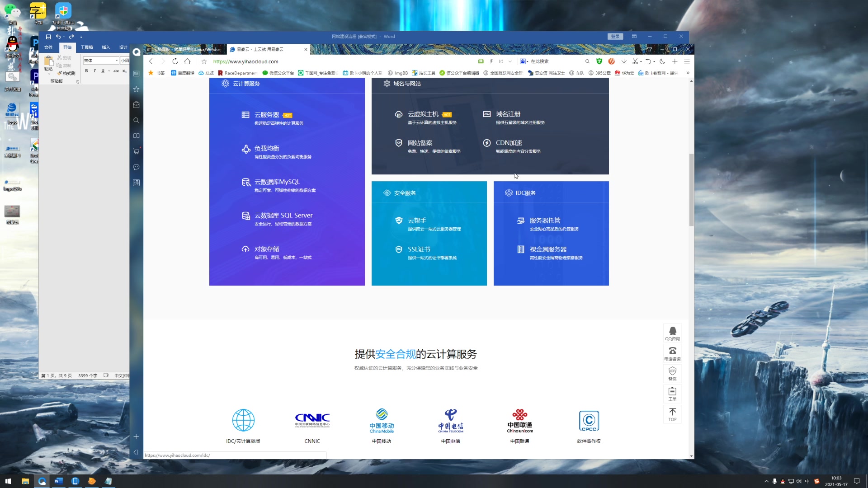Switch to Word in taskbar
Viewport: 868px width, 488px height.
click(x=58, y=481)
